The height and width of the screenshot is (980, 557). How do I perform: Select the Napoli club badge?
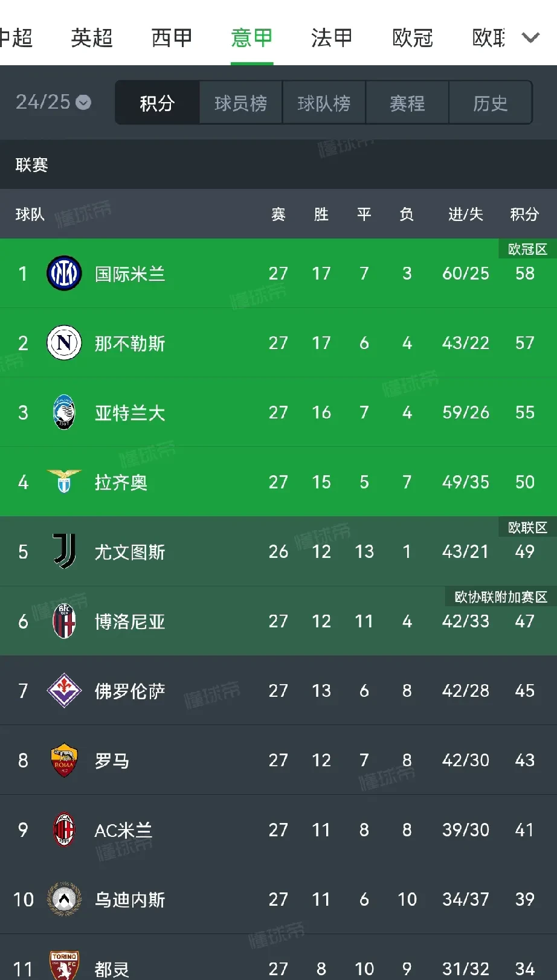pyautogui.click(x=64, y=343)
